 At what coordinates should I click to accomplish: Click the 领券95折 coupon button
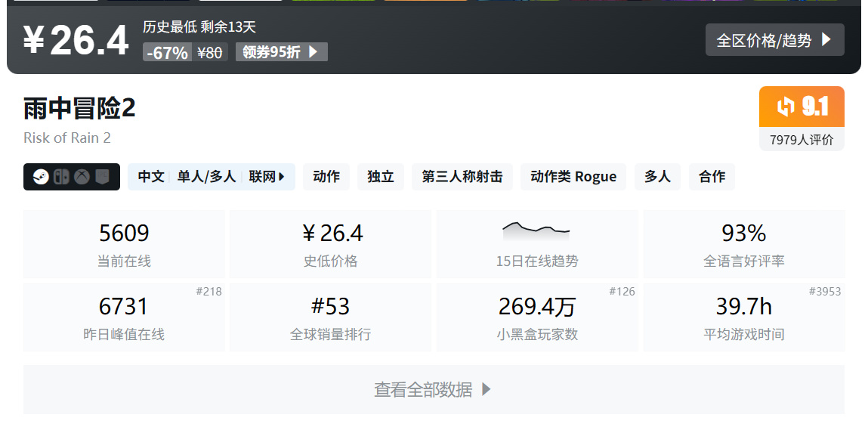click(x=282, y=52)
